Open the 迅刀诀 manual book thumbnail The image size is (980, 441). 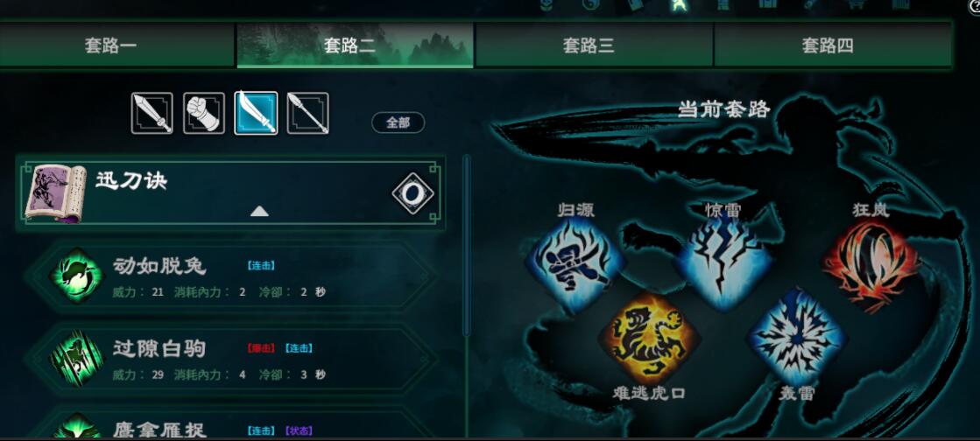point(54,193)
